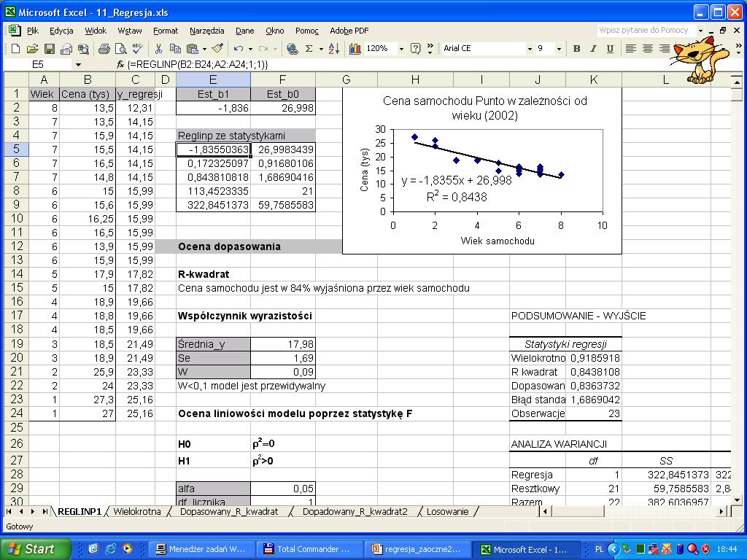Create a new blank workbook
The image size is (747, 560).
pyautogui.click(x=15, y=49)
